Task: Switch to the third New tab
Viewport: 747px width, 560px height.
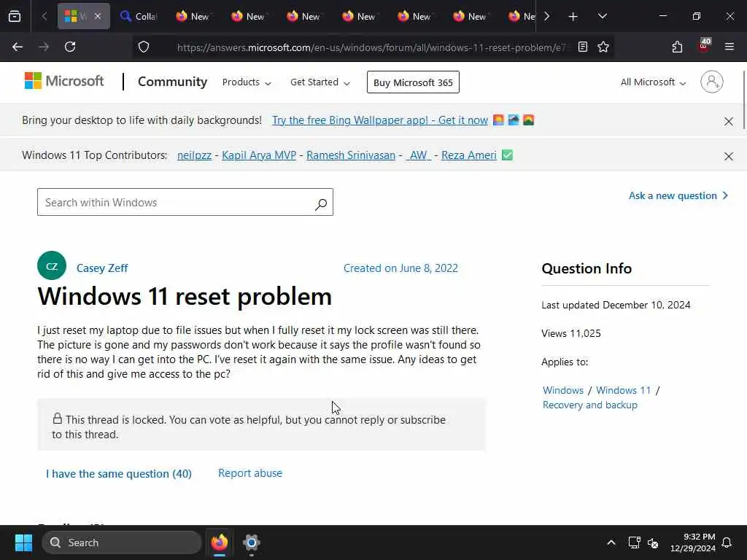Action: point(303,16)
